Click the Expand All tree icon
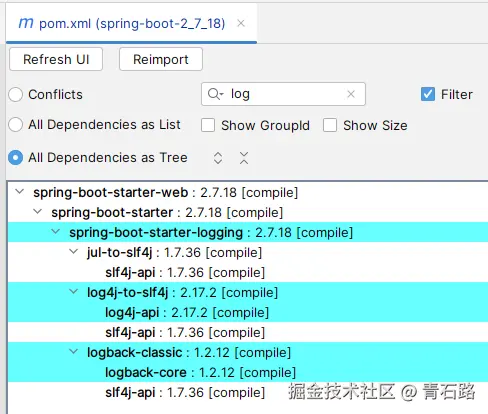Viewport: 488px width, 414px height. tap(218, 158)
